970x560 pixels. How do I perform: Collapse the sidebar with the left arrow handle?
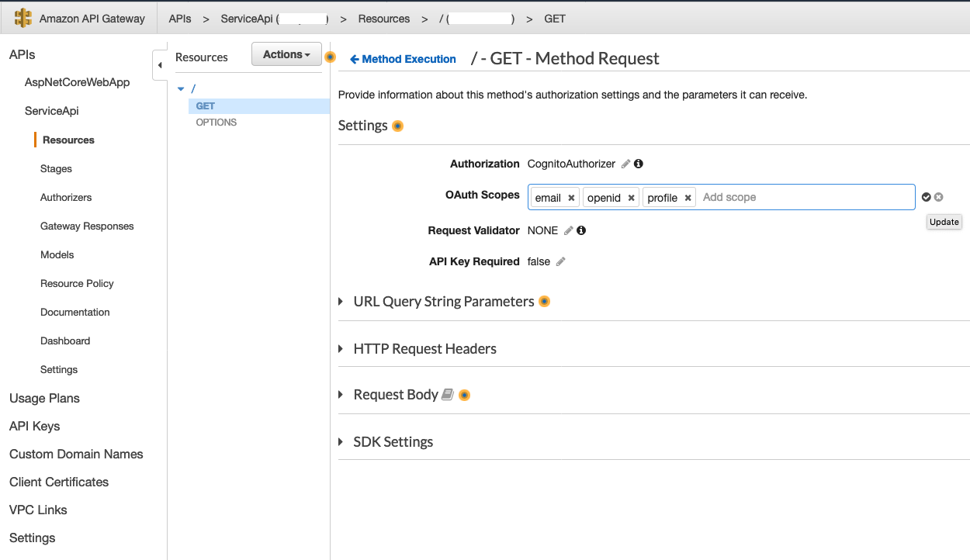159,65
